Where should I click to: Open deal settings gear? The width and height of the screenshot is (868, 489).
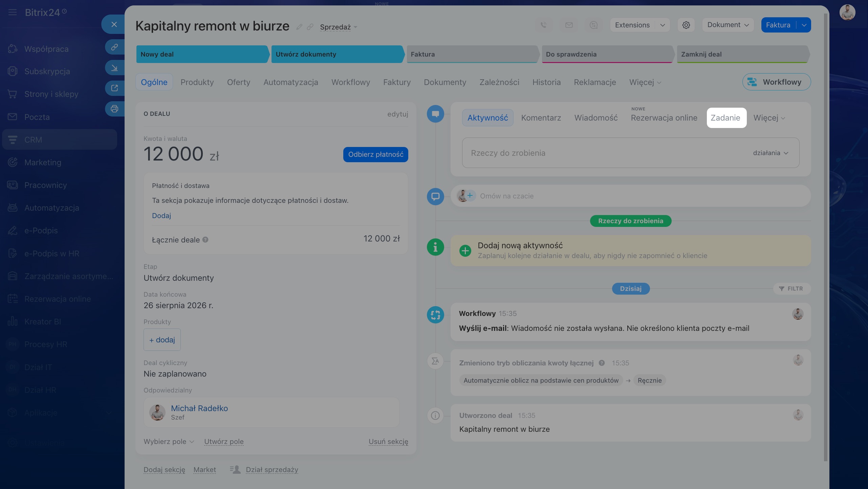[x=686, y=25]
